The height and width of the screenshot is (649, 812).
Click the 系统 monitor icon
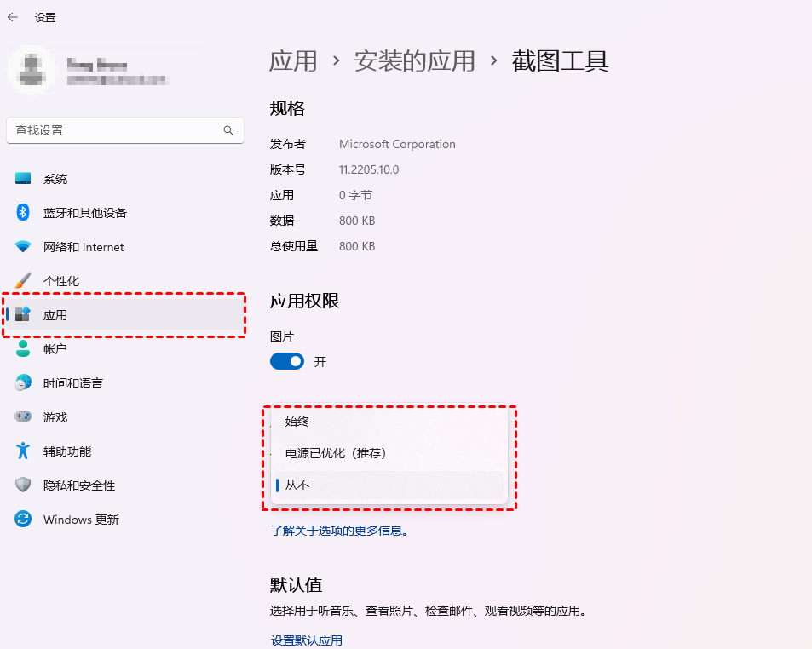[x=23, y=179]
